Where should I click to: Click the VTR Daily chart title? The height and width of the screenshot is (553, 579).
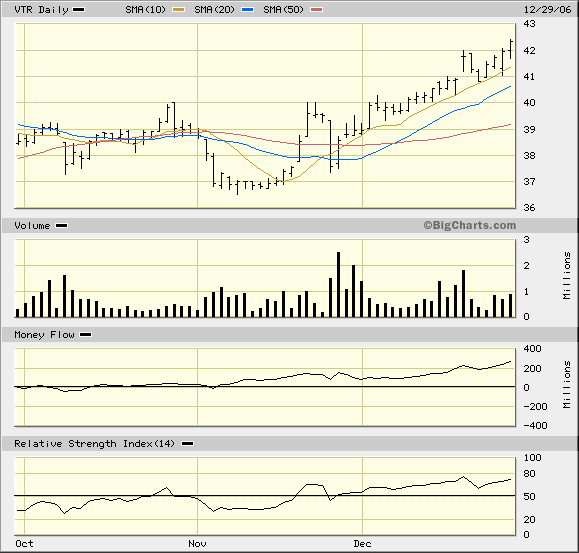(x=41, y=10)
